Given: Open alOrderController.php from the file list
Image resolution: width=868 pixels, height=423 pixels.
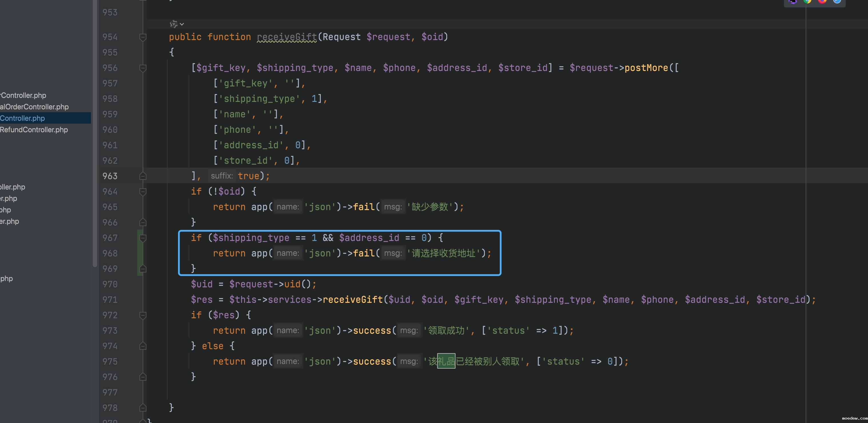Looking at the screenshot, I should (x=34, y=107).
